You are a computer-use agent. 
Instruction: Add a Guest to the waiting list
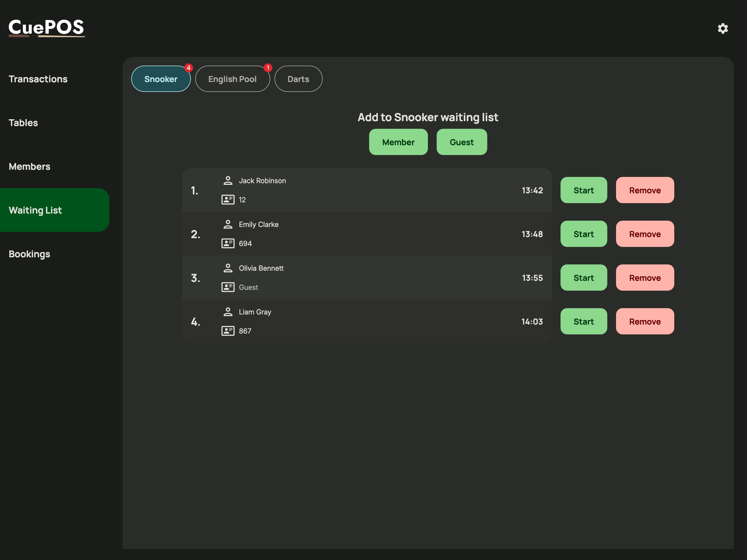click(462, 142)
